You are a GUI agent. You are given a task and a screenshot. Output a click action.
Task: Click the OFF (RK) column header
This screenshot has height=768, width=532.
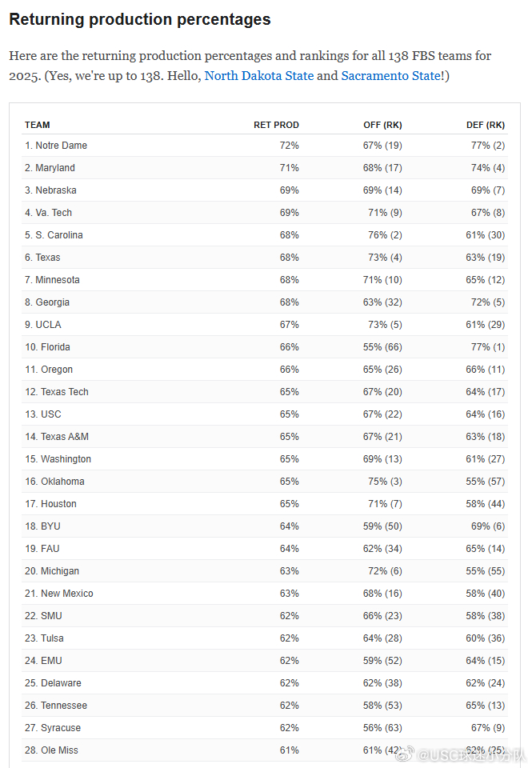(x=382, y=125)
